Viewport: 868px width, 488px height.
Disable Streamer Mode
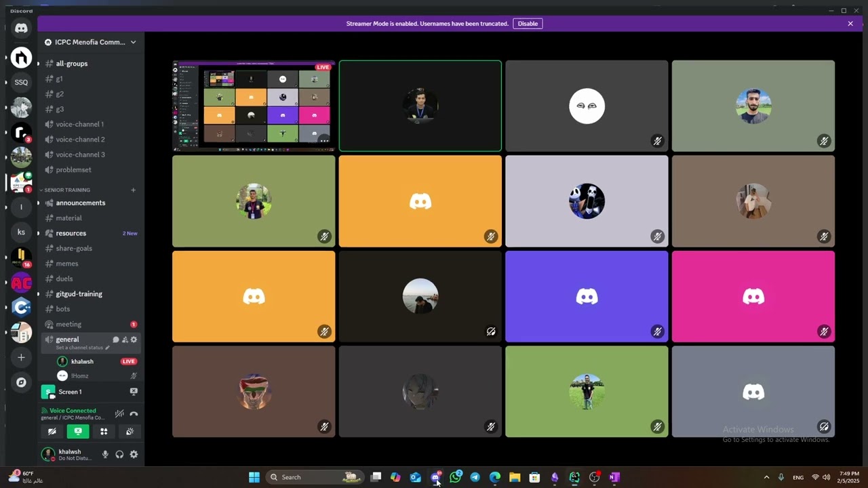(528, 24)
